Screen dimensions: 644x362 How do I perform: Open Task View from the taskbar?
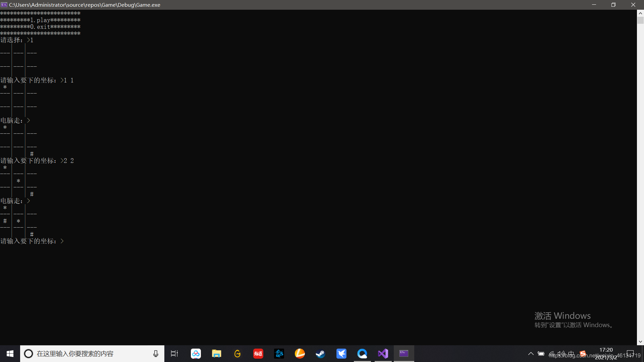tap(174, 354)
